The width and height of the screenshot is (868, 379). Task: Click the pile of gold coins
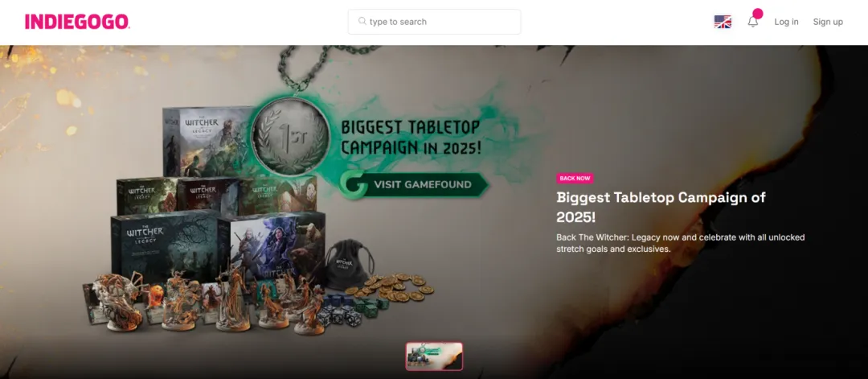(x=390, y=286)
